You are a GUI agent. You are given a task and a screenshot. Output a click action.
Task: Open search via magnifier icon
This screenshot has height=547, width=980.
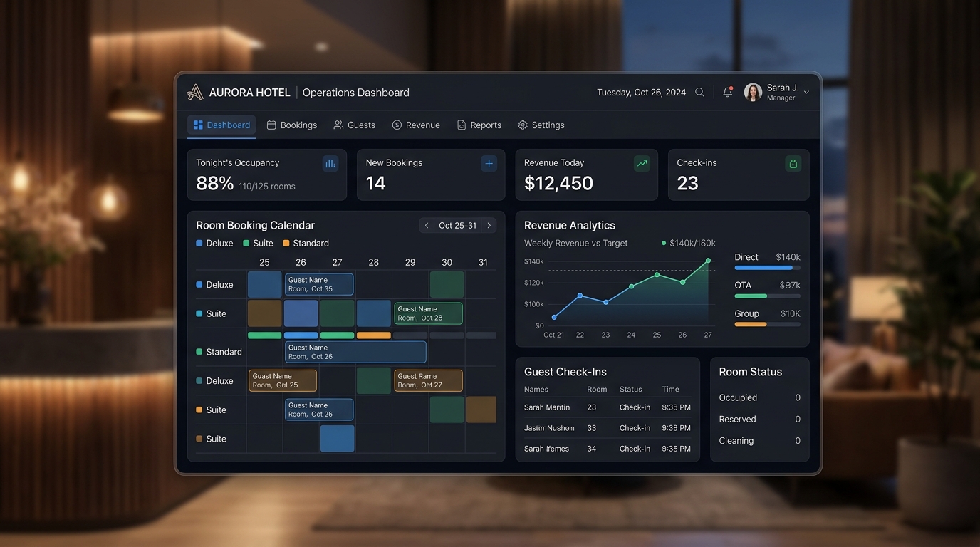tap(699, 93)
